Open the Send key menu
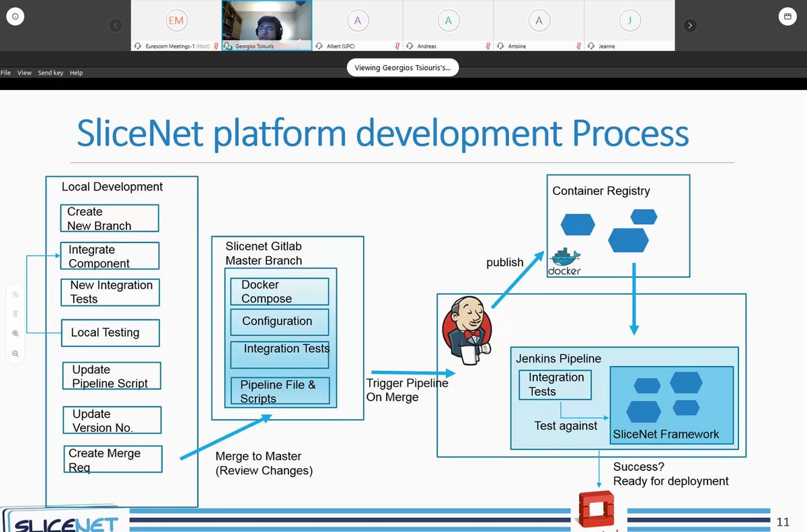The image size is (807, 532). (50, 72)
